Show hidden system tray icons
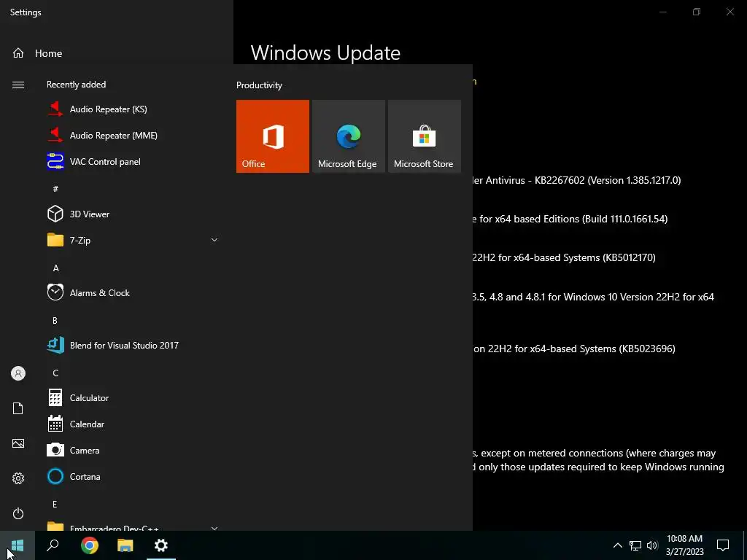 point(617,545)
